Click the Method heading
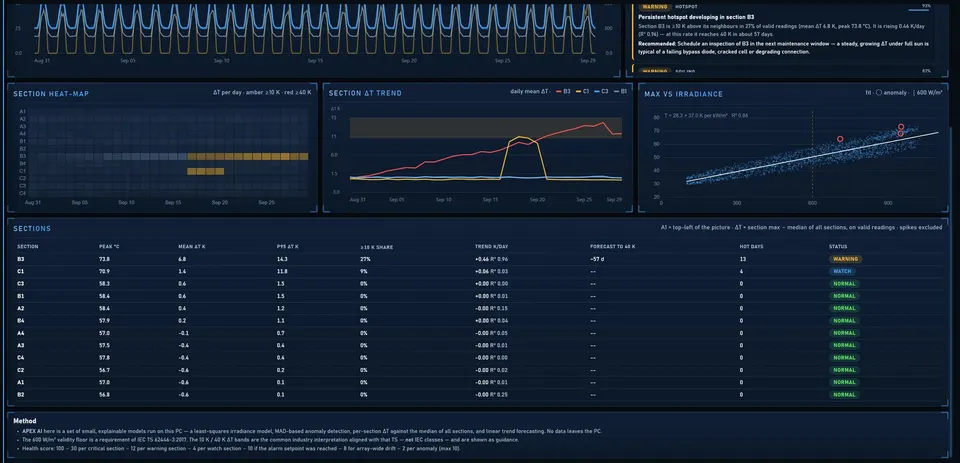The width and height of the screenshot is (960, 463). (x=24, y=421)
